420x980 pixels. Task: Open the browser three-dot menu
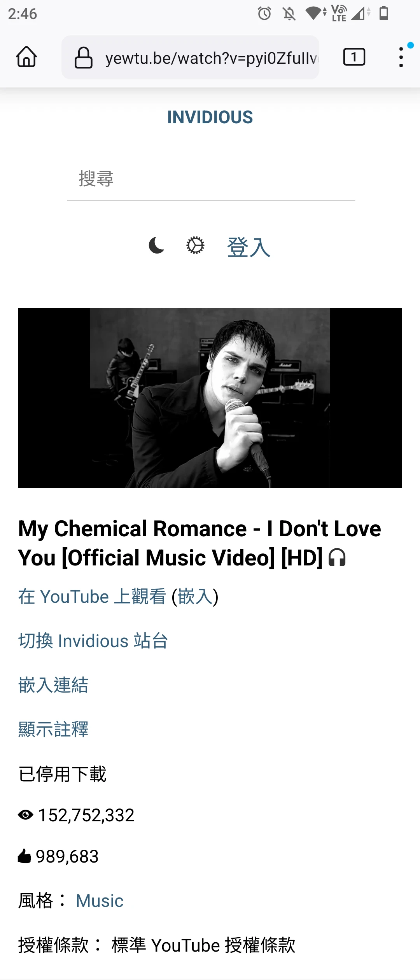(401, 57)
